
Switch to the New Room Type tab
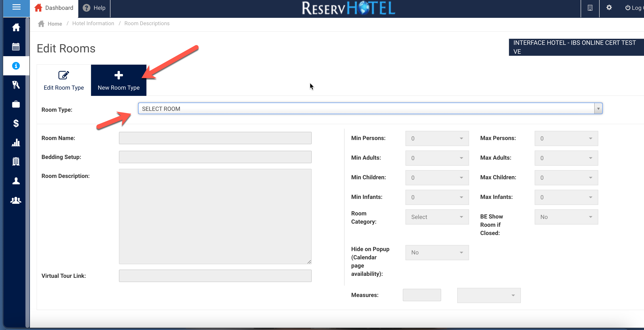[x=118, y=80]
